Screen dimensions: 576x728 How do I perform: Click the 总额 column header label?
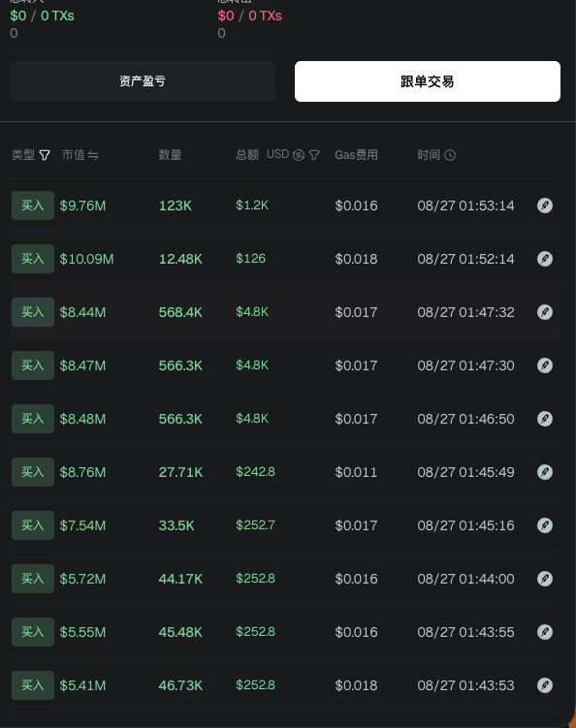click(x=247, y=155)
